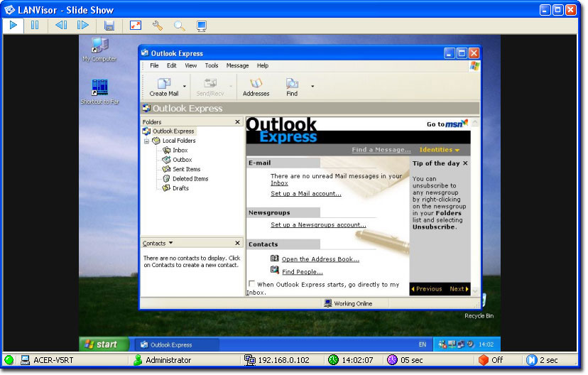Image resolution: width=588 pixels, height=375 pixels.
Task: Pause the LANVisor slide show
Action: [x=35, y=25]
